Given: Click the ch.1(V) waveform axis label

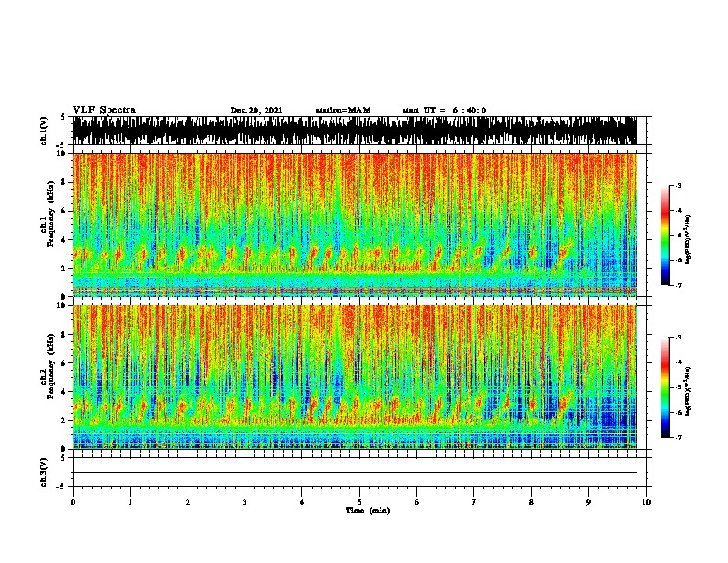Looking at the screenshot, I should tap(44, 131).
